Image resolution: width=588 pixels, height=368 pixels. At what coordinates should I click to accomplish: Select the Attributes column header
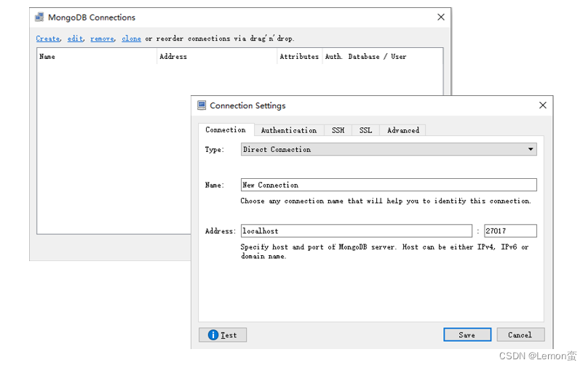[x=299, y=57]
